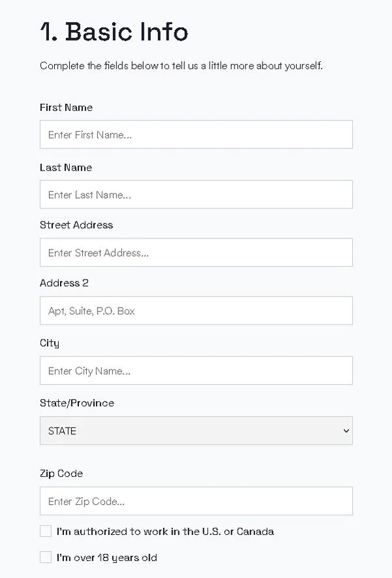Click the Enter City Name field

click(x=196, y=370)
